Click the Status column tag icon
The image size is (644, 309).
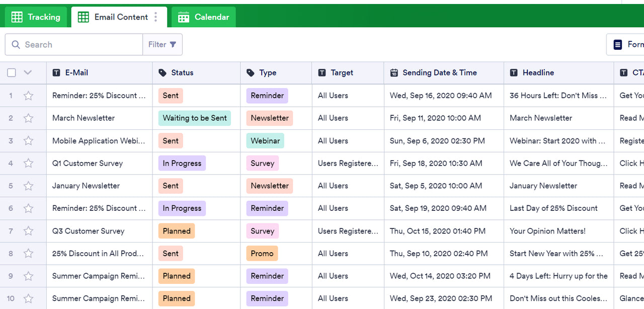[x=163, y=72]
